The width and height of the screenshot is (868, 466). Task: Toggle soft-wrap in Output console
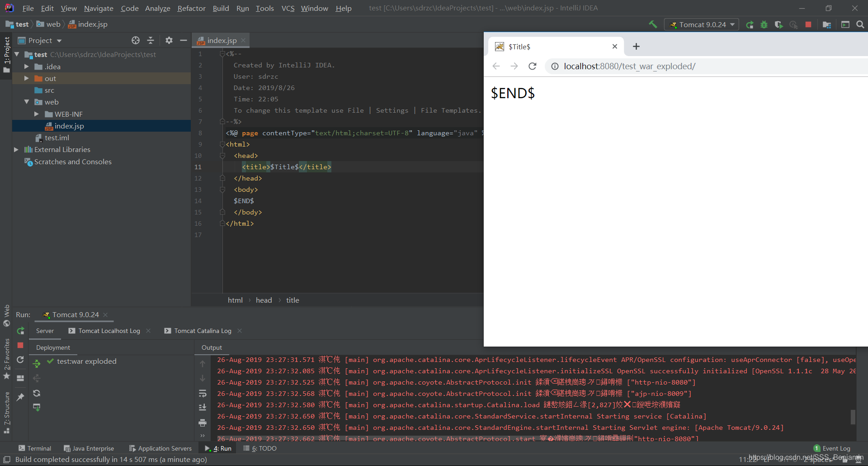203,393
